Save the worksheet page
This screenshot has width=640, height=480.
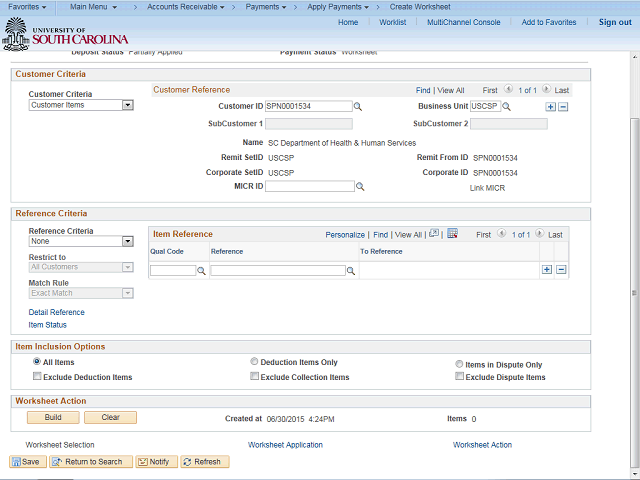28,462
